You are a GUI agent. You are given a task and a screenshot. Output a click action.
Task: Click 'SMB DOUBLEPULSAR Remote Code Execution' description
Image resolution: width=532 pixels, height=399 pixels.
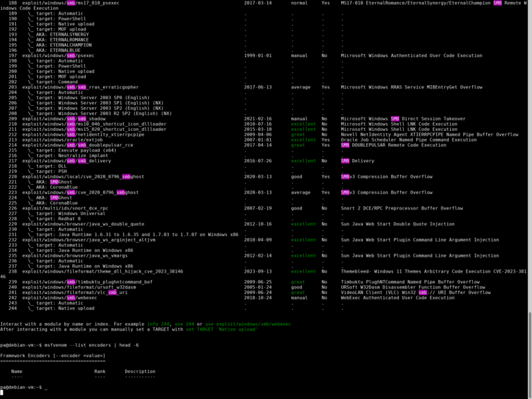pos(394,145)
